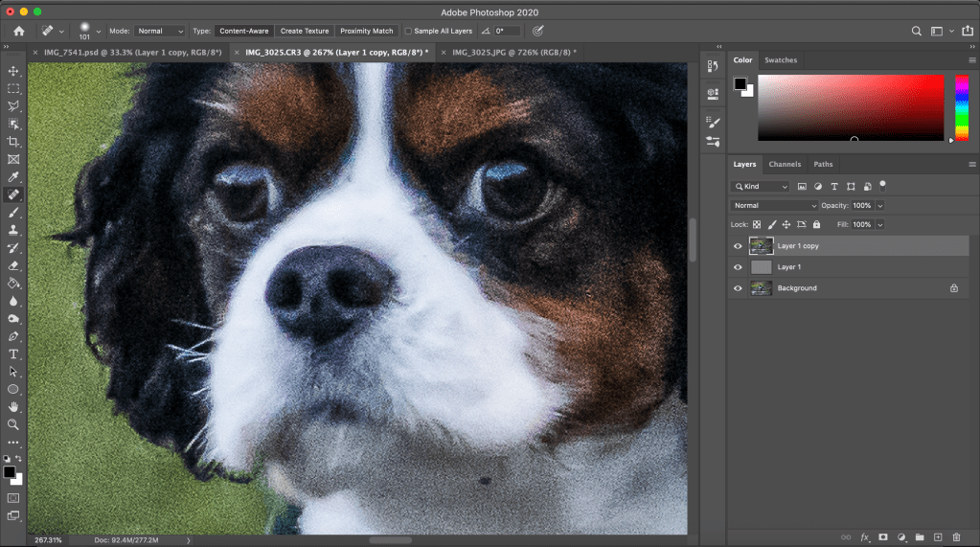Screen dimensions: 980x547
Task: Enable the Sample All Layers checkbox
Action: coord(409,31)
